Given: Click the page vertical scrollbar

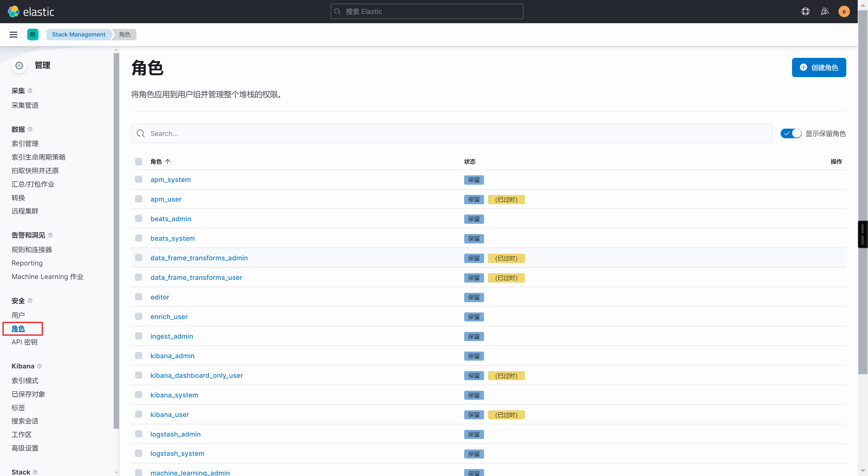Looking at the screenshot, I should pyautogui.click(x=863, y=192).
